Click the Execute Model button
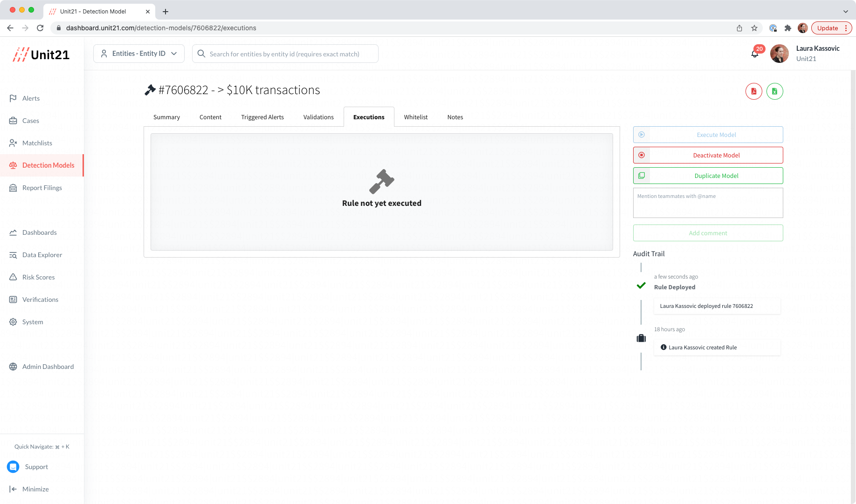856x504 pixels. (x=708, y=135)
